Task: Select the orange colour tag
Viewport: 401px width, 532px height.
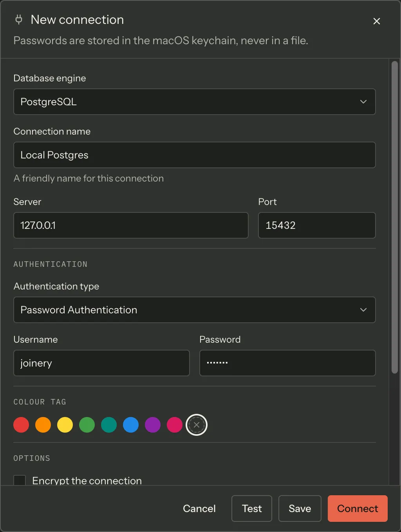Action: coord(43,425)
